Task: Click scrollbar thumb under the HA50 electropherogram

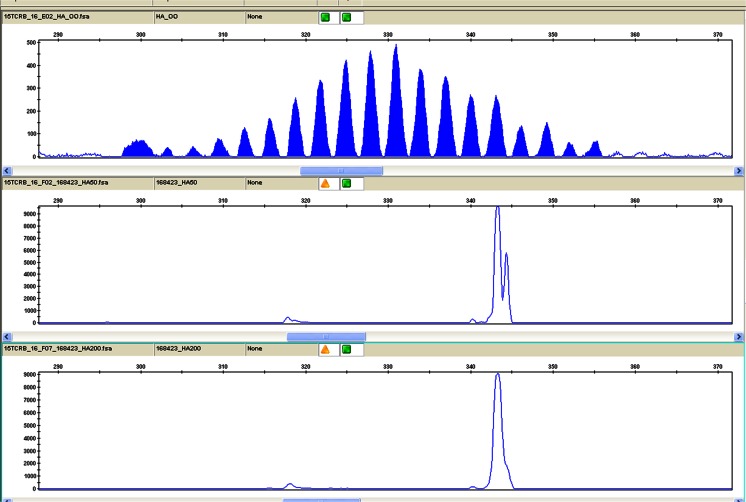Action: click(x=326, y=336)
